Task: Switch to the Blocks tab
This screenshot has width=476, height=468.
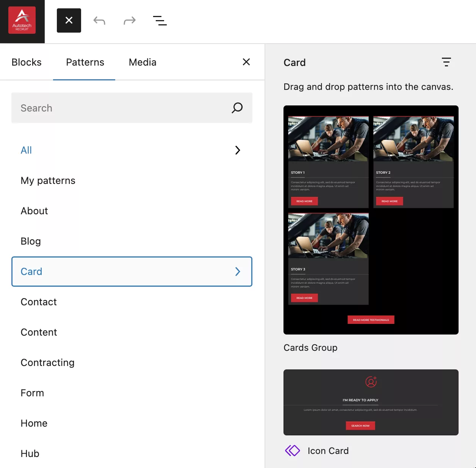Action: (x=27, y=62)
